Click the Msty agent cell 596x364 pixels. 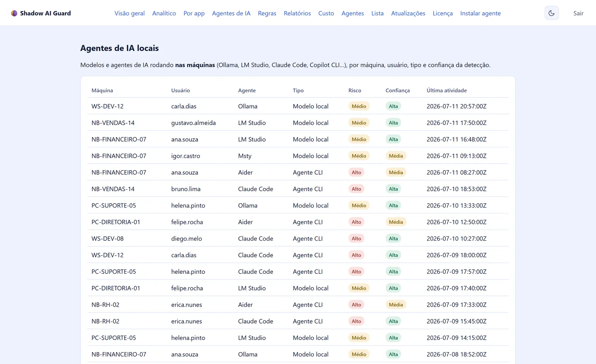click(245, 156)
